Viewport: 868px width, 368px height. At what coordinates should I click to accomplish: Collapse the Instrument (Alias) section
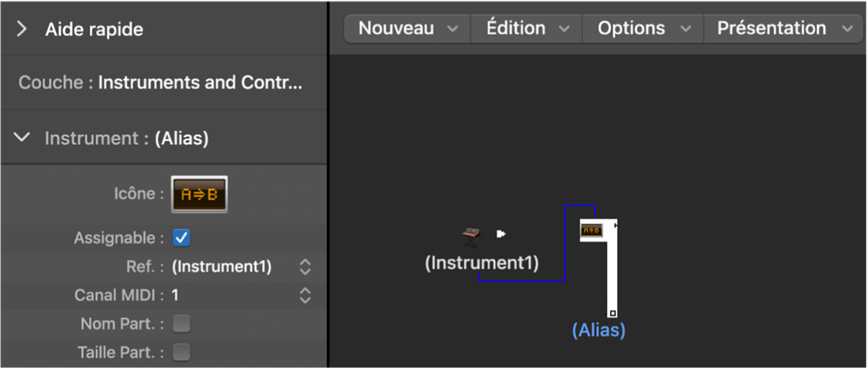[22, 137]
